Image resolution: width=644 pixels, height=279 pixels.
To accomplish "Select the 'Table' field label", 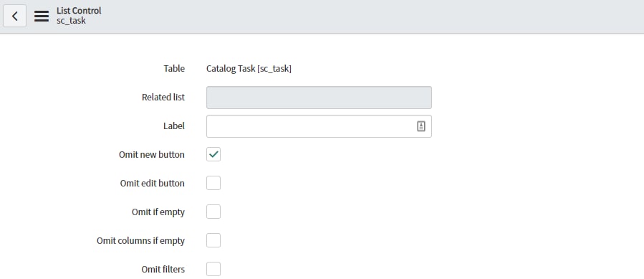I will [x=174, y=69].
